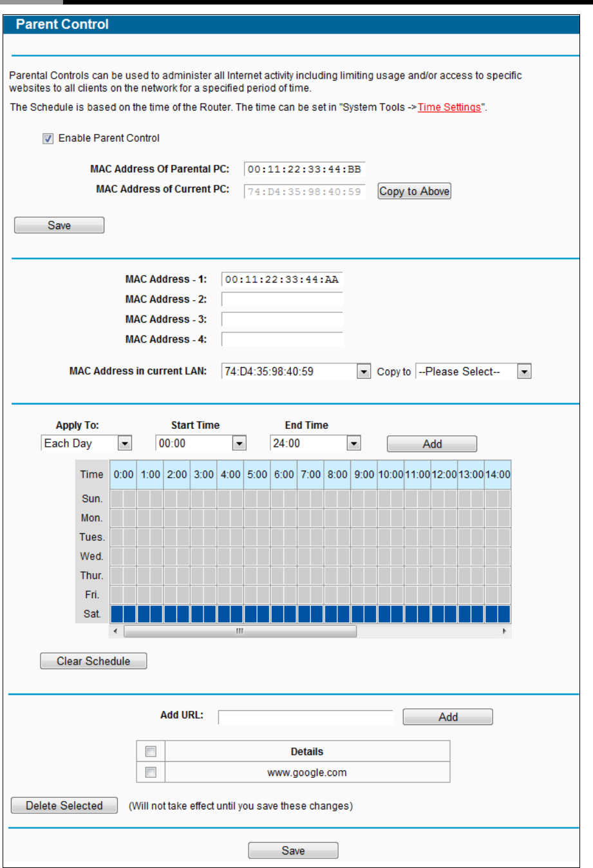Click Add button beside Add URL field
The image size is (593, 868).
coord(448,717)
